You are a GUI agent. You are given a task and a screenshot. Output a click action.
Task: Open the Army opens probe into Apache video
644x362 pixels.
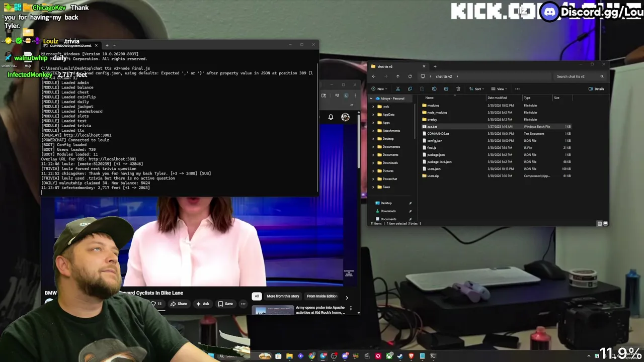pyautogui.click(x=320, y=310)
